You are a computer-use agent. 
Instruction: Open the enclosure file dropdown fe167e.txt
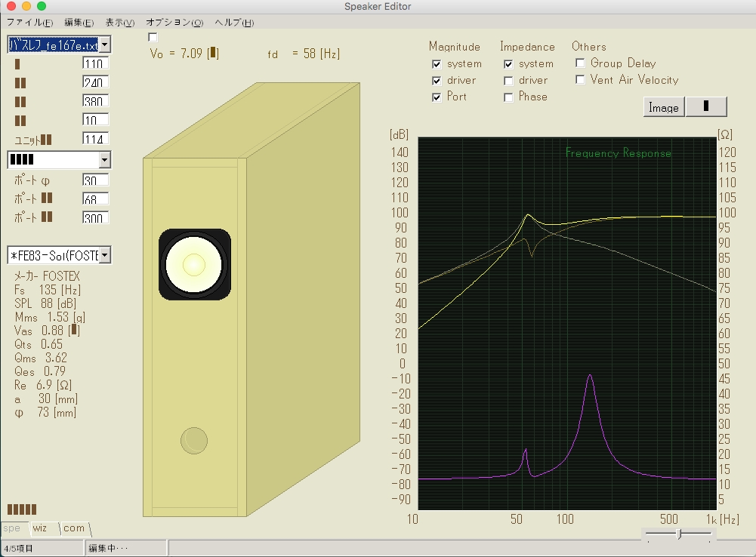click(x=104, y=45)
